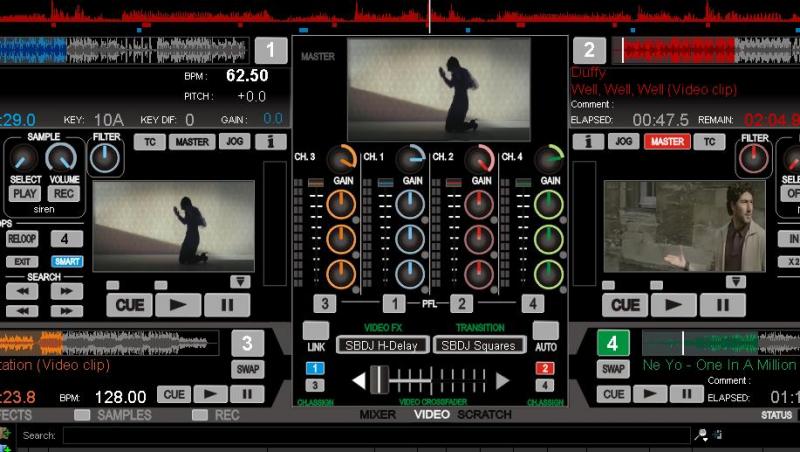Open the SBDJ Squares transition selector
Screen dimensions: 800x452
coord(479,345)
